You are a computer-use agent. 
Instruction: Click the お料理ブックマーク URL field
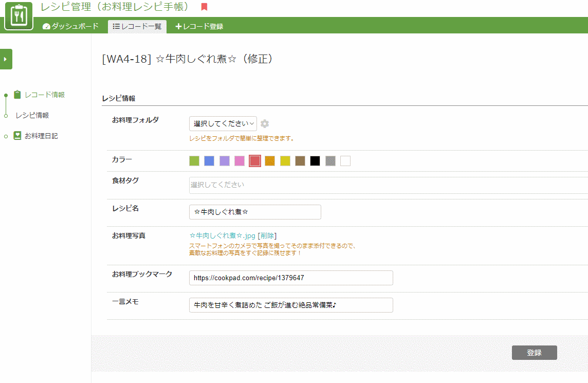coord(291,278)
